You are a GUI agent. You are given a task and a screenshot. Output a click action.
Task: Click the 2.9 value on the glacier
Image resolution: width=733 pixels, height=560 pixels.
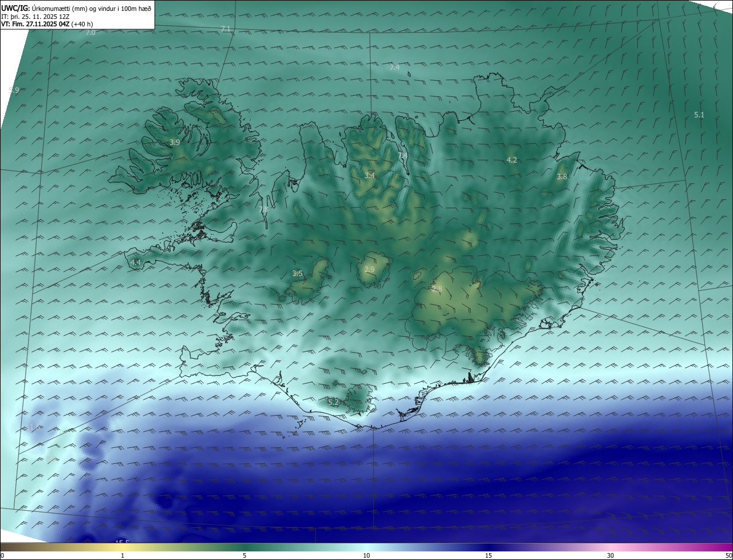point(369,269)
